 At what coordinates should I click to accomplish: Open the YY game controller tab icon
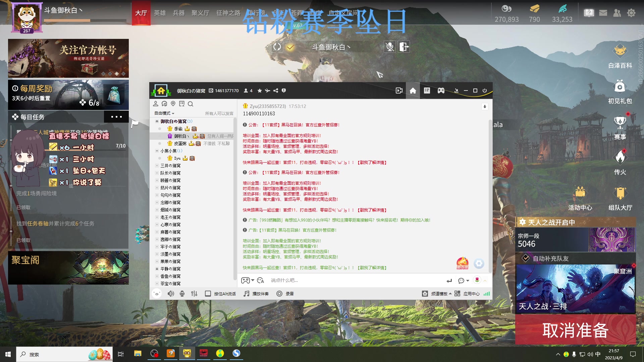point(441,90)
